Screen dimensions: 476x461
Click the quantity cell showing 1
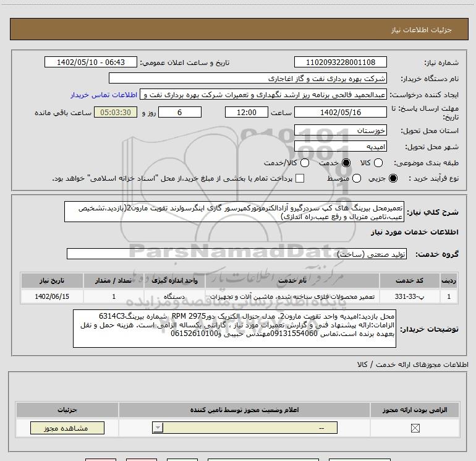tap(114, 296)
